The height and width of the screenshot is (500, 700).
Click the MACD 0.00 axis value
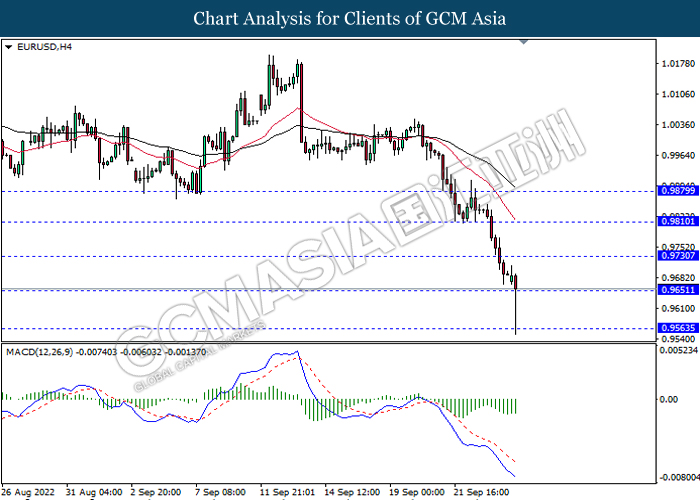(x=669, y=399)
